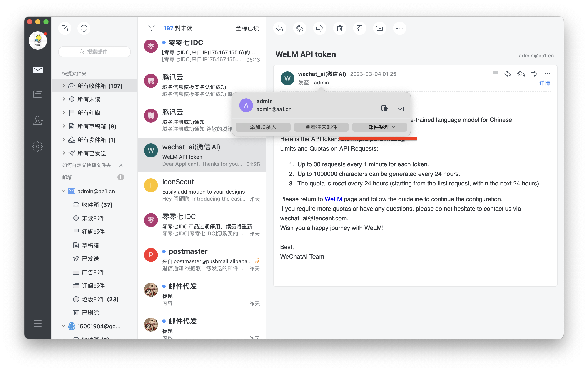Click the 197 封未读 unread count
Screen dimensions: 588x371
178,28
